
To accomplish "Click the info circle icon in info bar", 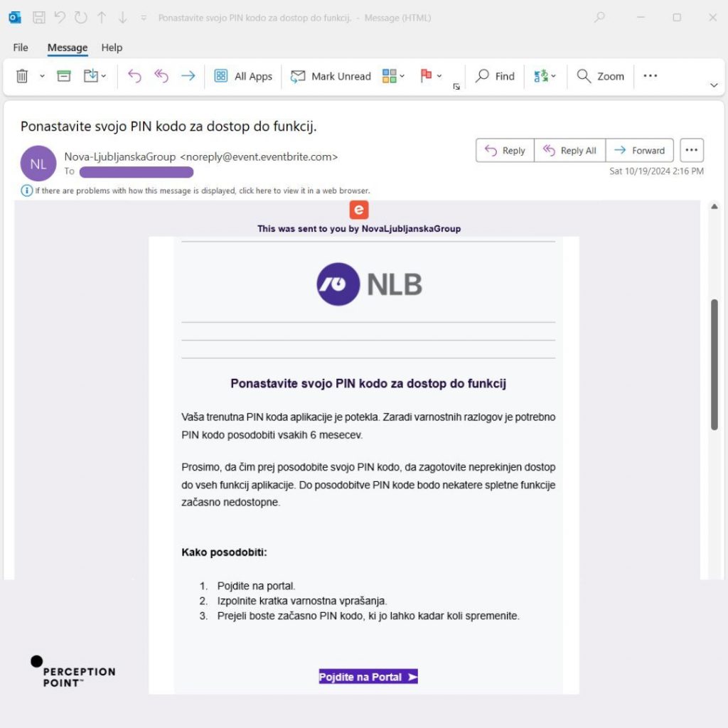I will (26, 191).
